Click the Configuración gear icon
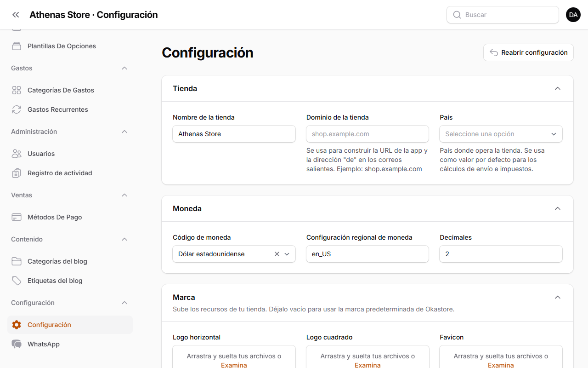 (x=17, y=325)
